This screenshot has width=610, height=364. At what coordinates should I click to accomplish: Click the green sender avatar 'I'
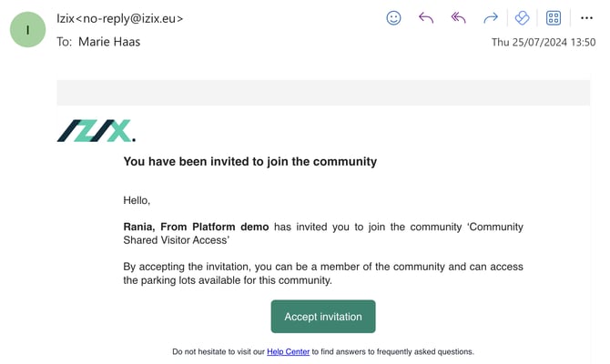(x=27, y=29)
